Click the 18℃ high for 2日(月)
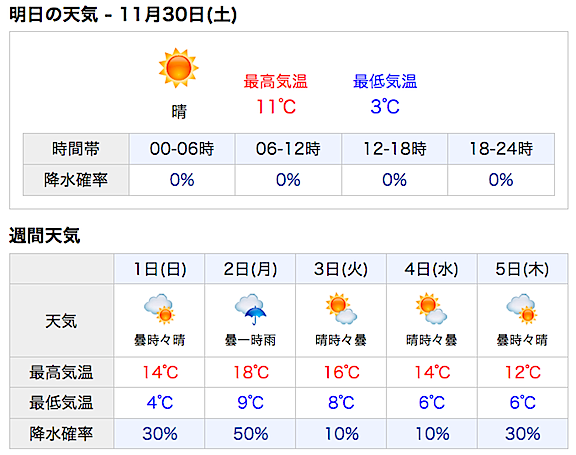 pyautogui.click(x=251, y=372)
